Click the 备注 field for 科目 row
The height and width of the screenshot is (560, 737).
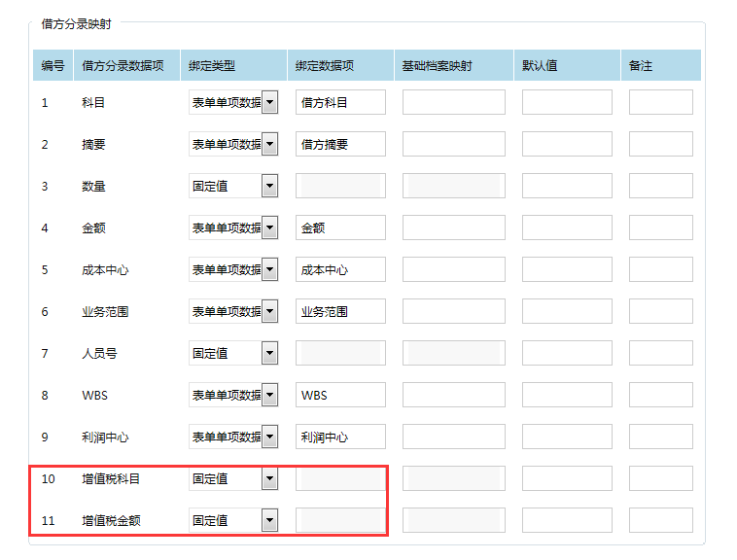click(660, 102)
